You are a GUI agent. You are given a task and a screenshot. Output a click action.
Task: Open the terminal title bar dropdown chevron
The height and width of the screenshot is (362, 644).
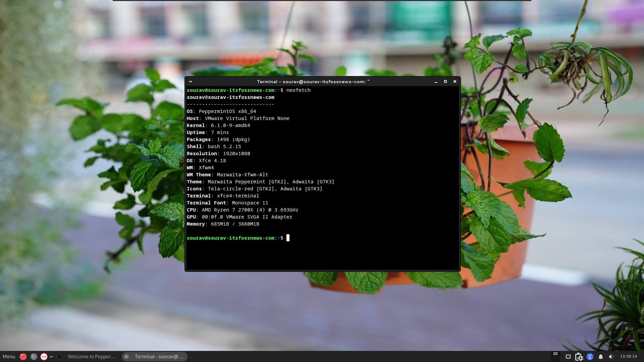tap(191, 81)
